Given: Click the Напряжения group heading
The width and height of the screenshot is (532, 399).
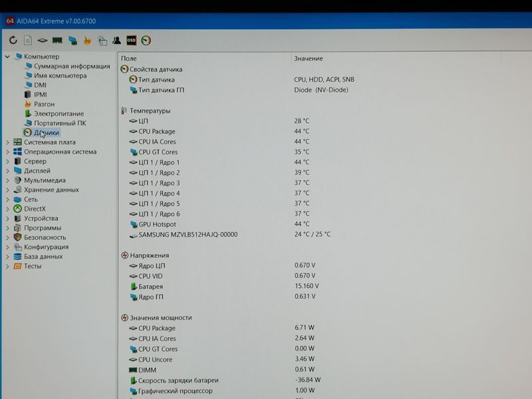Looking at the screenshot, I should (x=149, y=255).
